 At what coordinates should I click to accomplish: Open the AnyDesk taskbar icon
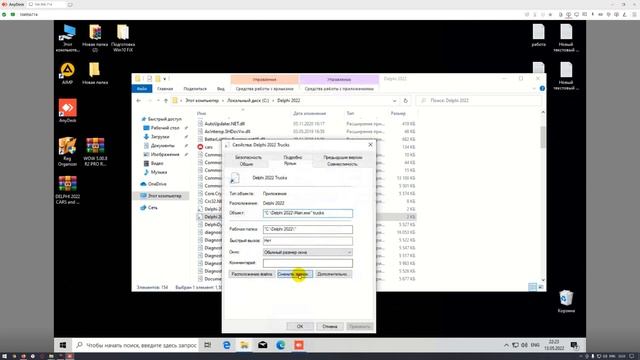coord(299,345)
